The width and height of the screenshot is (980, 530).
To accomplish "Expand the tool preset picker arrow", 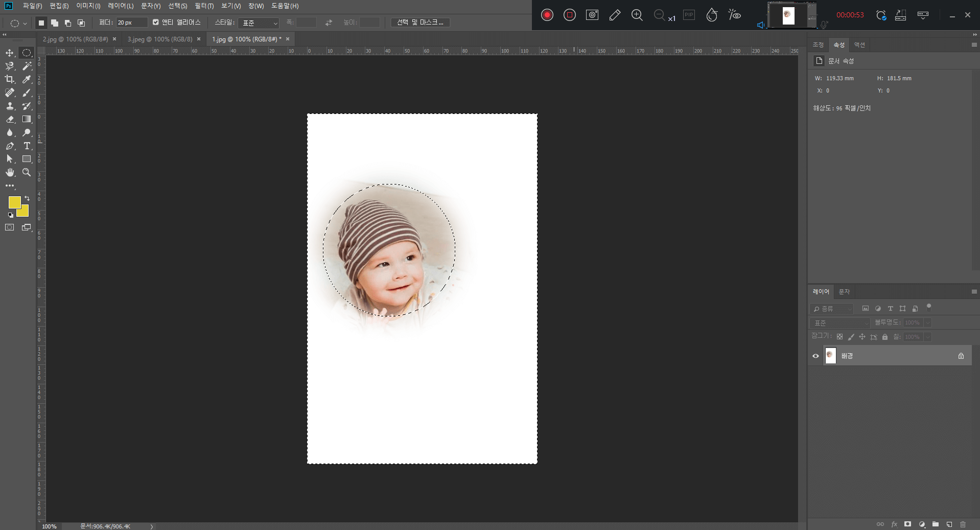I will pyautogui.click(x=25, y=24).
